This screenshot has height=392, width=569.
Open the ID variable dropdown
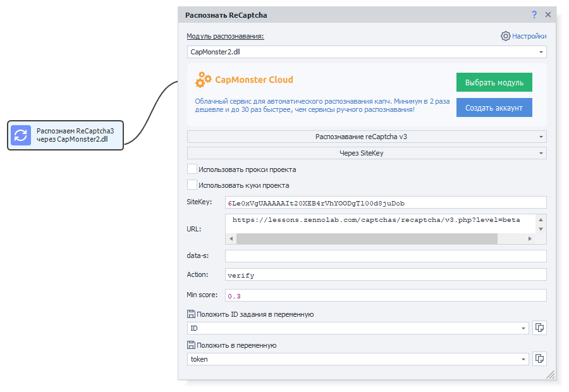coord(523,328)
